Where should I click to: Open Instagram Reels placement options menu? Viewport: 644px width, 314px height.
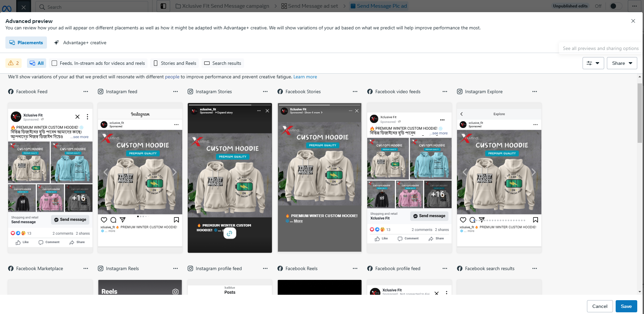[x=176, y=268]
